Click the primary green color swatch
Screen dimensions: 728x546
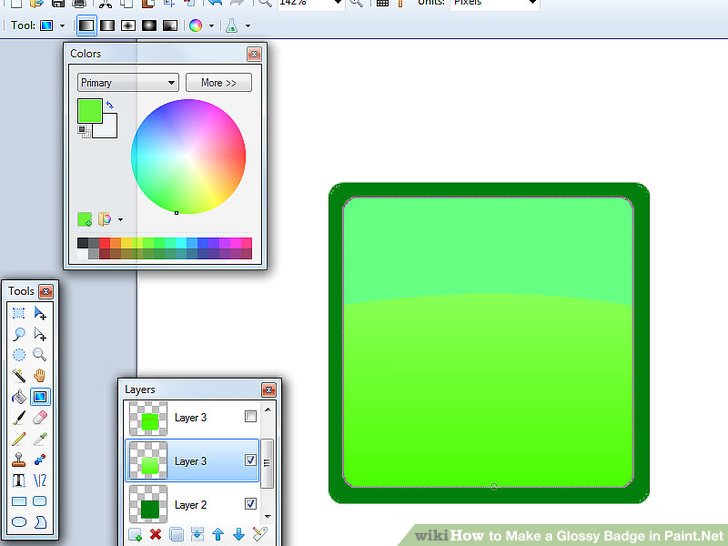pos(90,110)
